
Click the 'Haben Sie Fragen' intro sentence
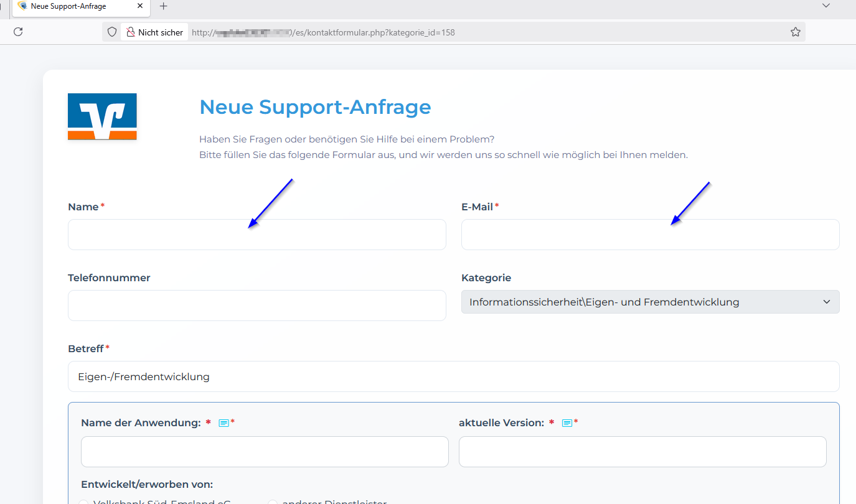347,139
